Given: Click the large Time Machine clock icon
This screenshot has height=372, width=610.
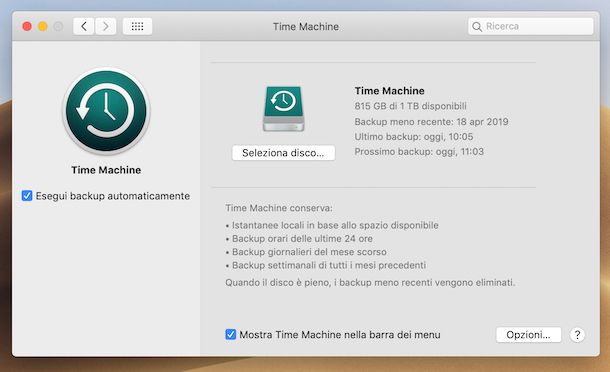Looking at the screenshot, I should point(106,111).
